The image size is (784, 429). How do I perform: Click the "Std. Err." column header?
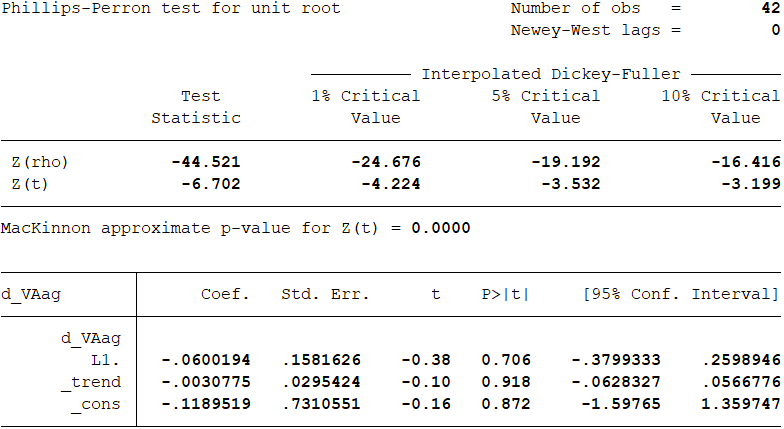pos(325,295)
